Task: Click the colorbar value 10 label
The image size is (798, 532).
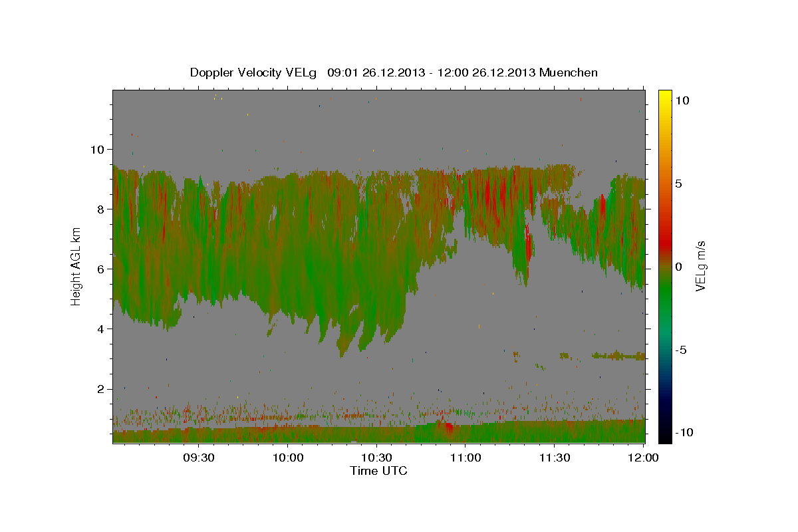Action: (682, 100)
